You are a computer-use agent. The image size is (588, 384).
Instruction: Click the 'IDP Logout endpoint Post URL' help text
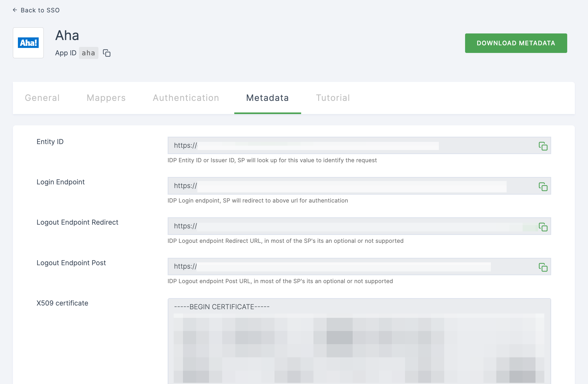(280, 281)
